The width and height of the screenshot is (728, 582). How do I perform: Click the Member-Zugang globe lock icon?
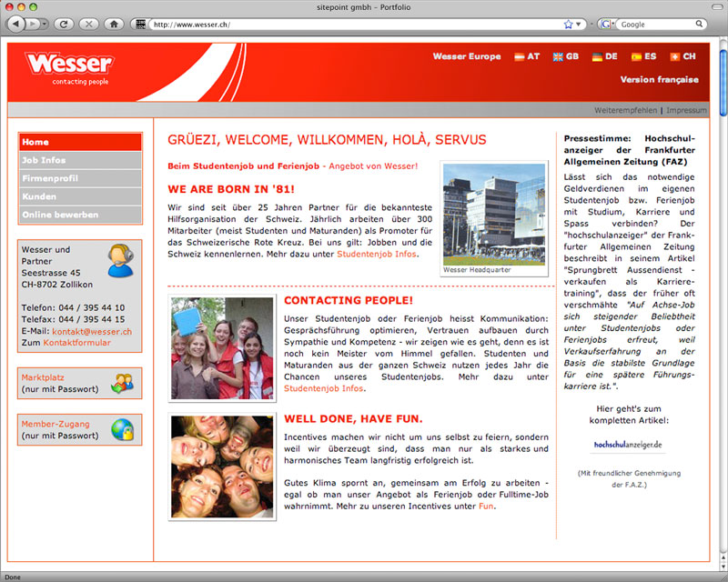point(123,430)
